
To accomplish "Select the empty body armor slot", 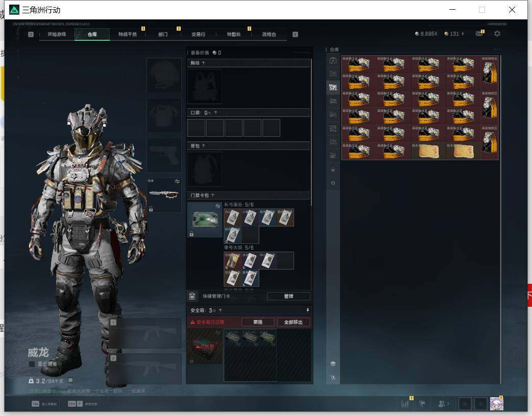I will pos(164,115).
